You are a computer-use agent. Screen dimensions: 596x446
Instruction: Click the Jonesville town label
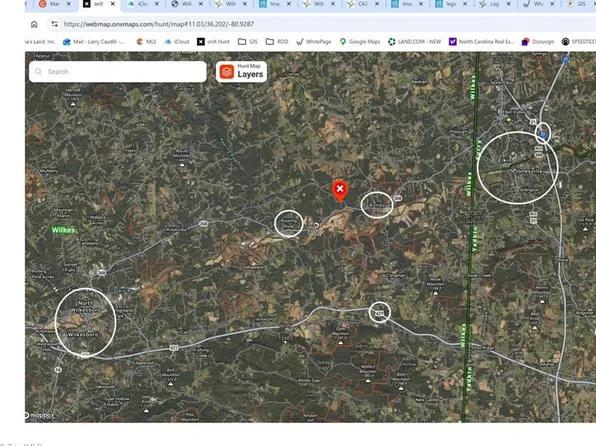(528, 171)
